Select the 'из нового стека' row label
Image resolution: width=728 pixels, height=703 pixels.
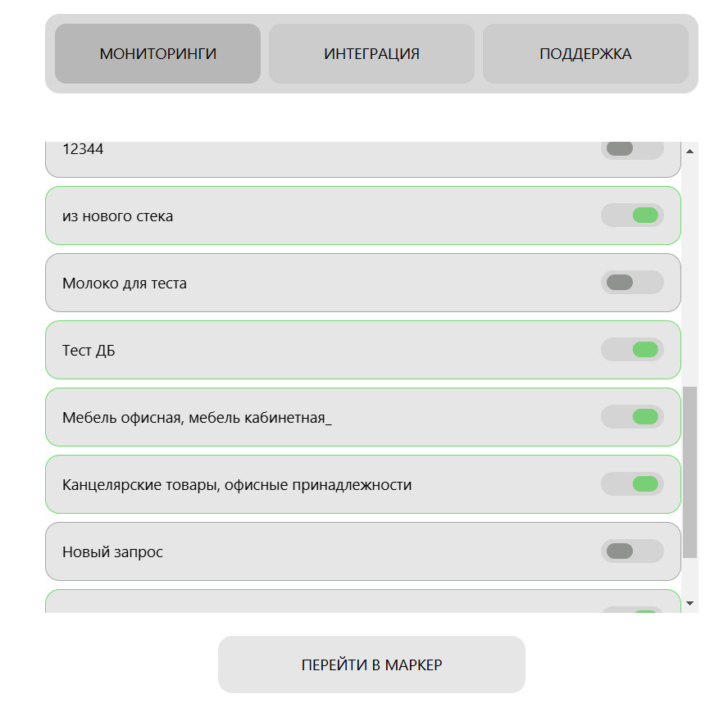pos(117,216)
